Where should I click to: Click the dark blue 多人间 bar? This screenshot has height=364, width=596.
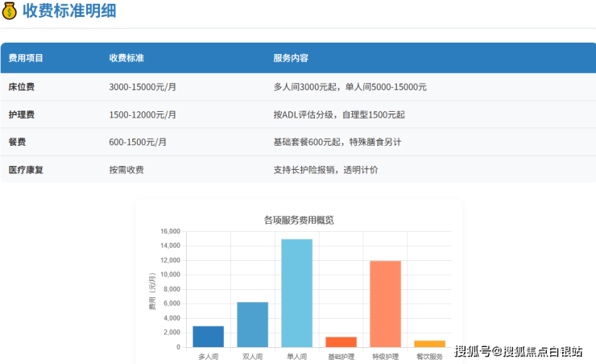(209, 337)
